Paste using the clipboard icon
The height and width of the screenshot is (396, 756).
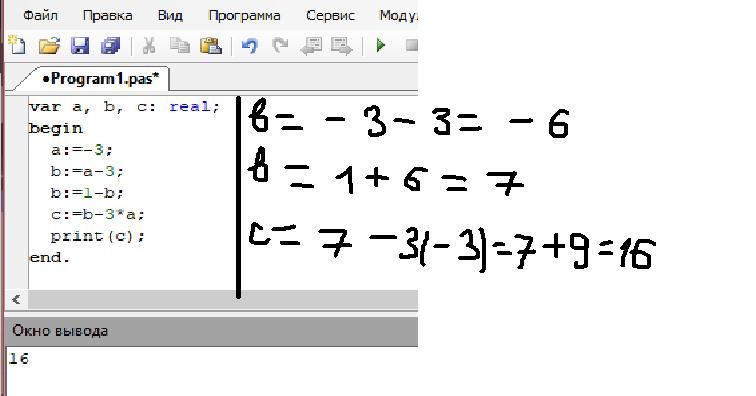point(211,45)
